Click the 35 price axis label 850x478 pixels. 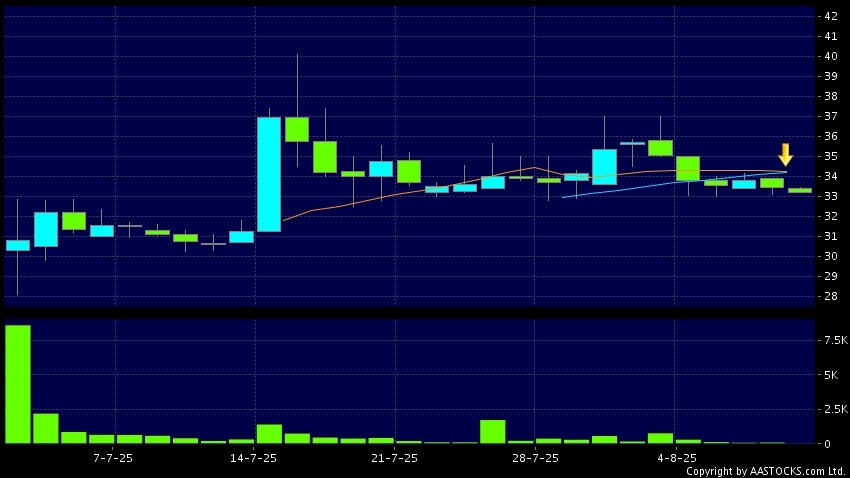tap(830, 156)
